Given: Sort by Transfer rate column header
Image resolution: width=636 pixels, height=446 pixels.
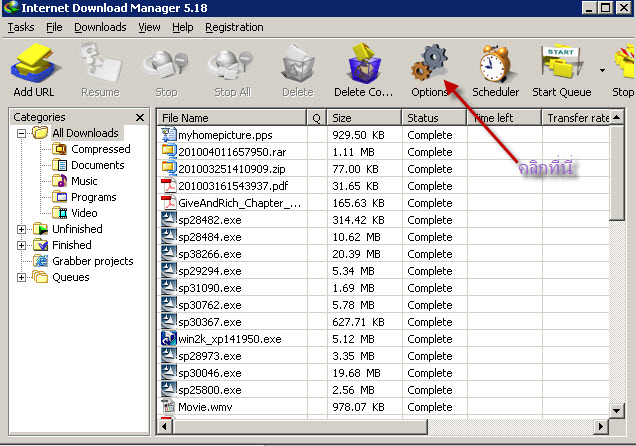Looking at the screenshot, I should 576,118.
